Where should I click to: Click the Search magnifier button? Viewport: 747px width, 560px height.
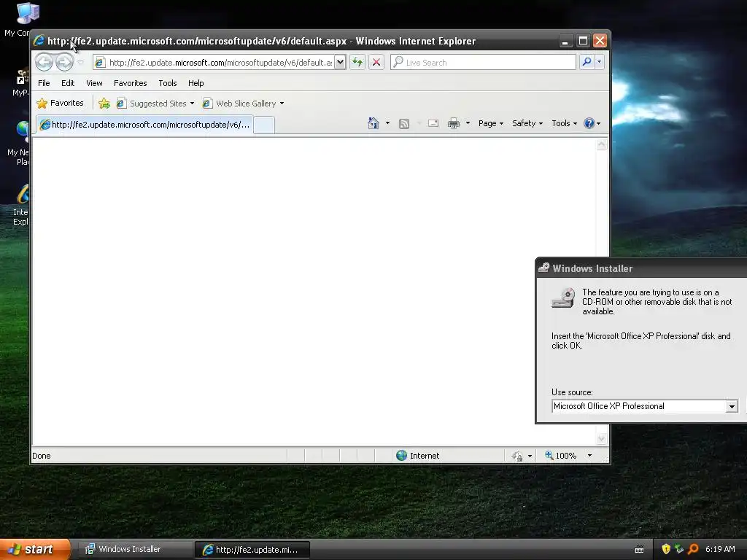pos(587,62)
